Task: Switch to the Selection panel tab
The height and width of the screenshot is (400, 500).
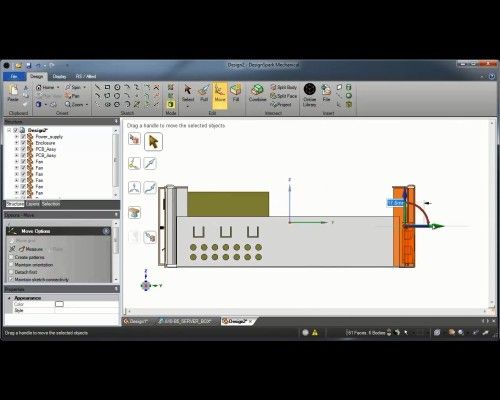Action: tap(51, 204)
